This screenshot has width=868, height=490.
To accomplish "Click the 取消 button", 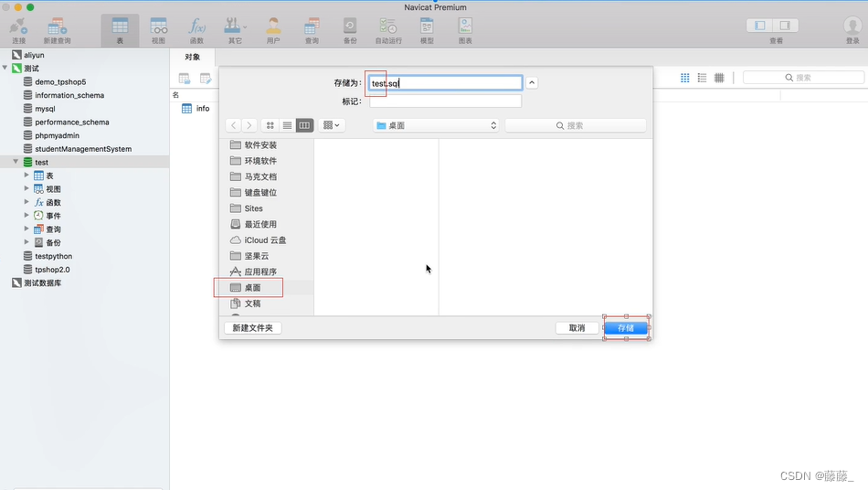I will pyautogui.click(x=577, y=328).
